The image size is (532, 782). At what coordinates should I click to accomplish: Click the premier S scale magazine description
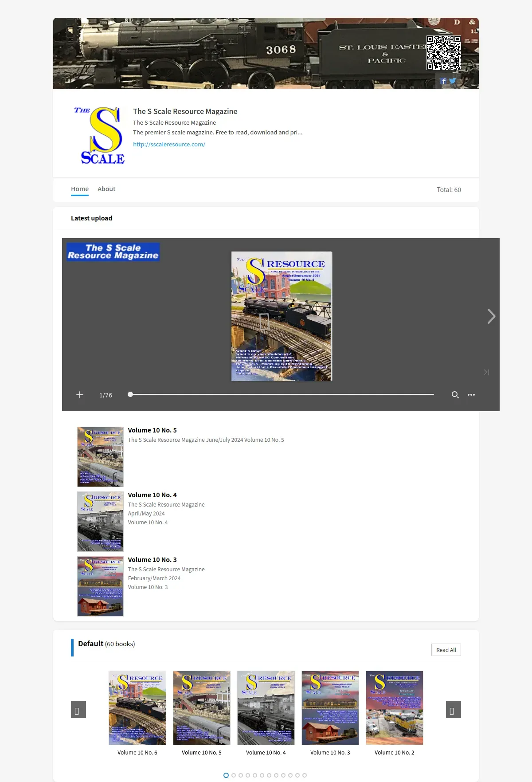click(218, 132)
